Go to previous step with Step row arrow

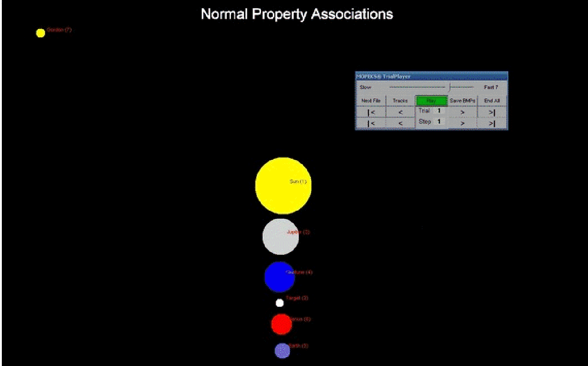[401, 123]
